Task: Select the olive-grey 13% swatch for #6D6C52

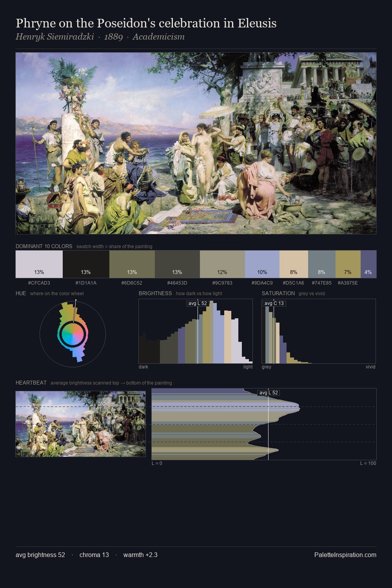Action: pyautogui.click(x=132, y=264)
